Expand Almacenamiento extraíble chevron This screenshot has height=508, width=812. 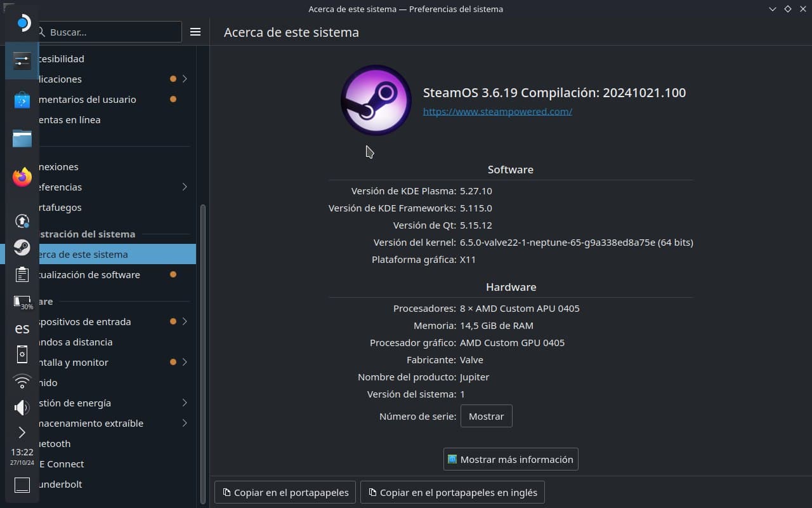coord(185,423)
